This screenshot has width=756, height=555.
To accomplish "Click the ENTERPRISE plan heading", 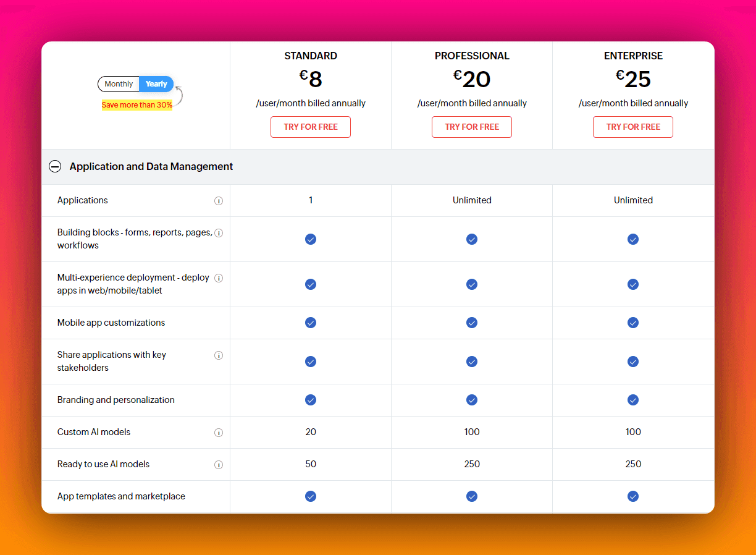I will click(x=633, y=56).
